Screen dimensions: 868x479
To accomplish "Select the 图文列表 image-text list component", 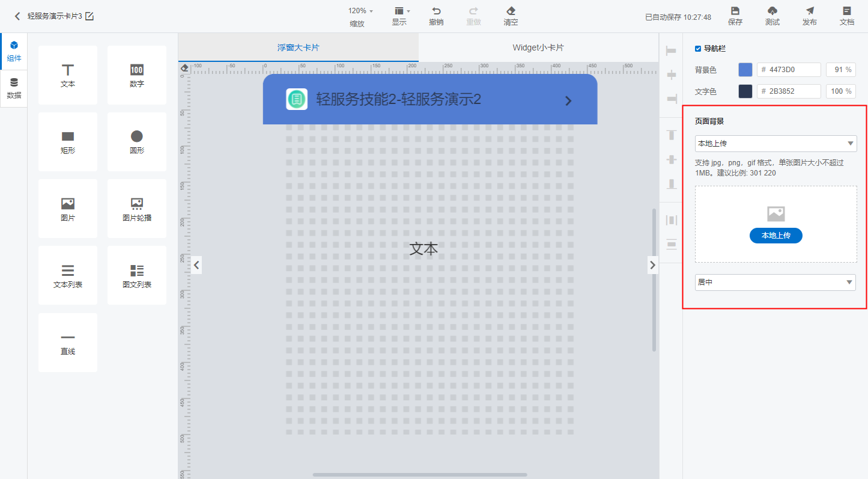I will [137, 275].
